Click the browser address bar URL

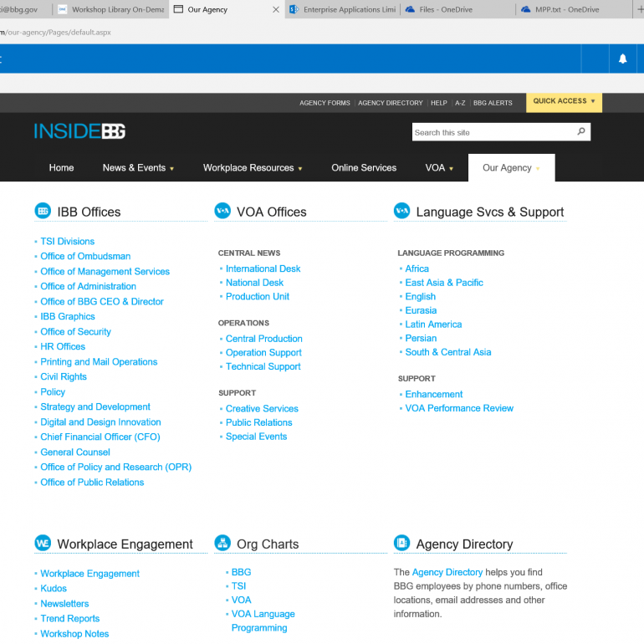pyautogui.click(x=55, y=32)
